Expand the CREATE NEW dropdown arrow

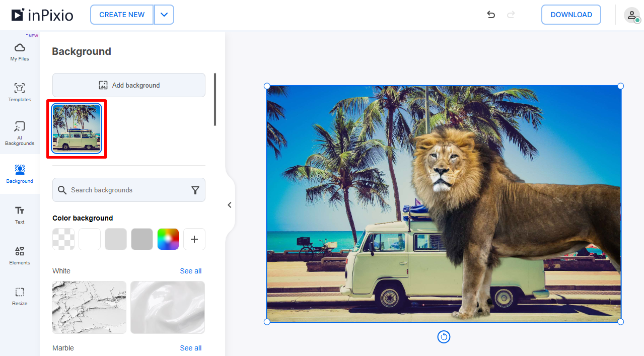click(x=164, y=15)
